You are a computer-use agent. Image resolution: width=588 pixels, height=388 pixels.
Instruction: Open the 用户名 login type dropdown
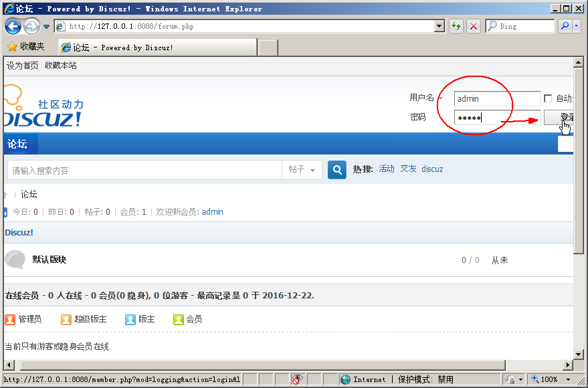pos(441,98)
